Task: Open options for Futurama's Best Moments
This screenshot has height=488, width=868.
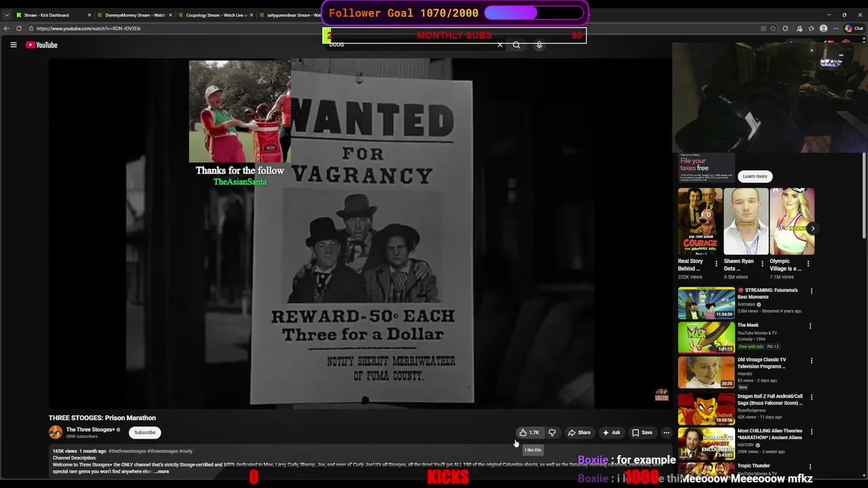Action: pos(811,291)
